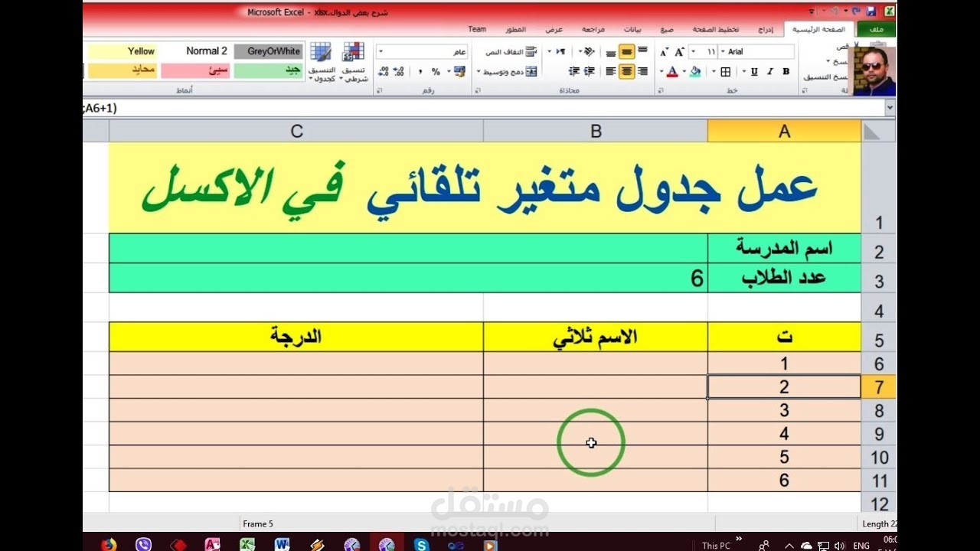
Task: Apply Bold formatting
Action: (x=786, y=71)
